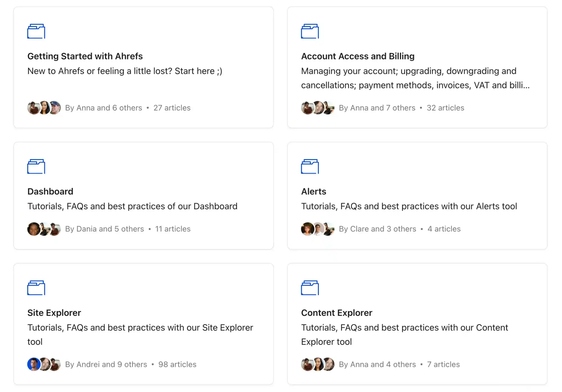Click the Account Access and Billing folder icon
This screenshot has height=392, width=562.
coord(310,31)
